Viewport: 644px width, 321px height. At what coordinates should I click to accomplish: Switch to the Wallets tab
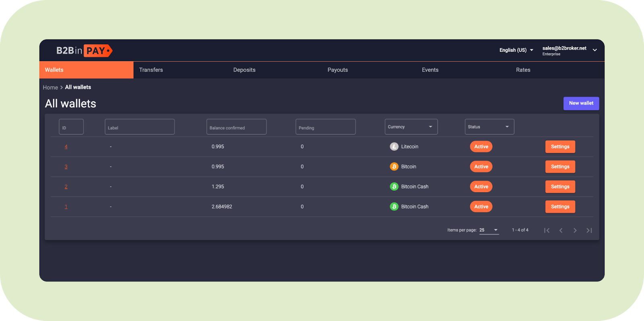(x=87, y=70)
